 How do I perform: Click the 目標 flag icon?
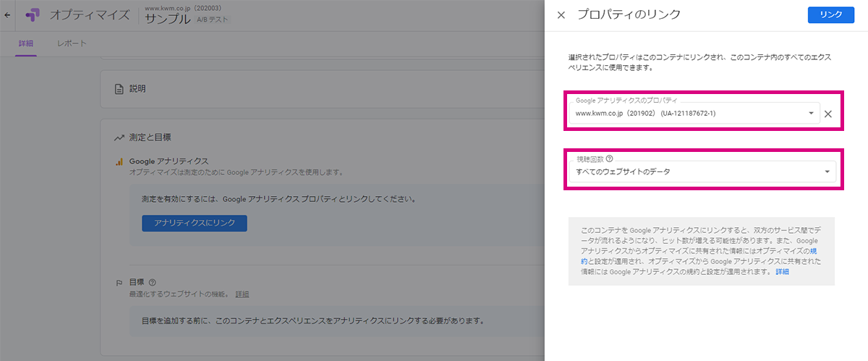119,282
